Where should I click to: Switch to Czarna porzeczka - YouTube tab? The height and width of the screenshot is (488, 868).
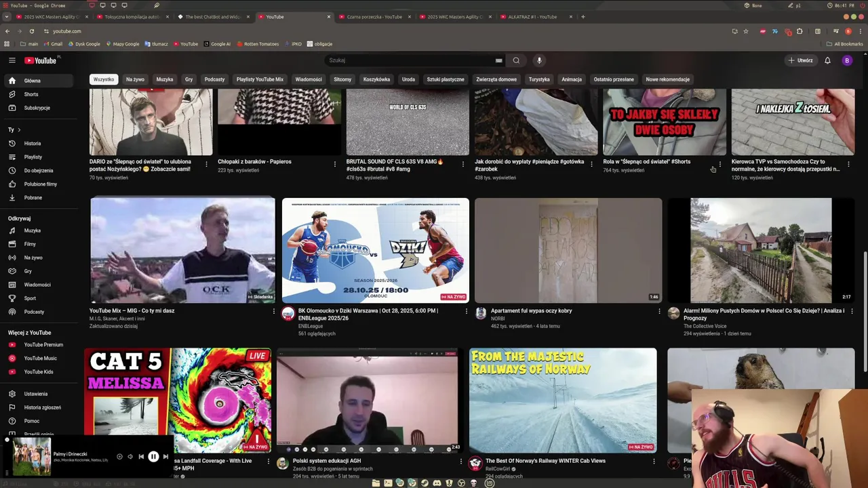click(374, 17)
